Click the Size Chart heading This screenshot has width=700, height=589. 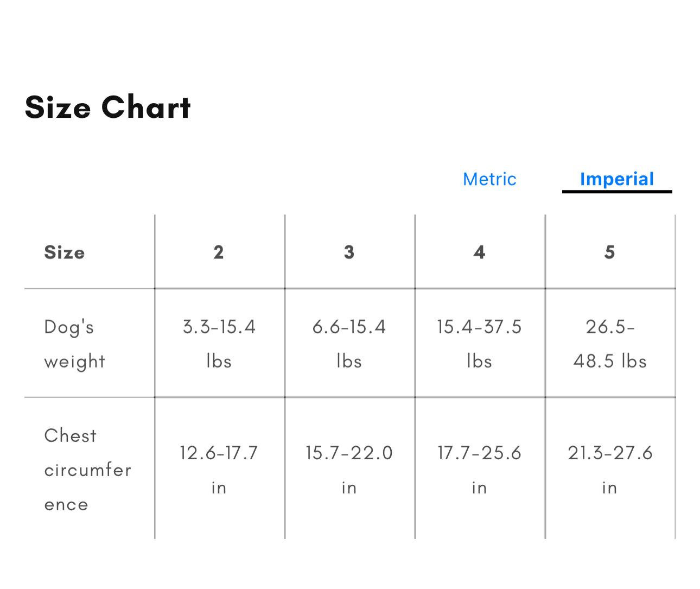click(x=108, y=107)
